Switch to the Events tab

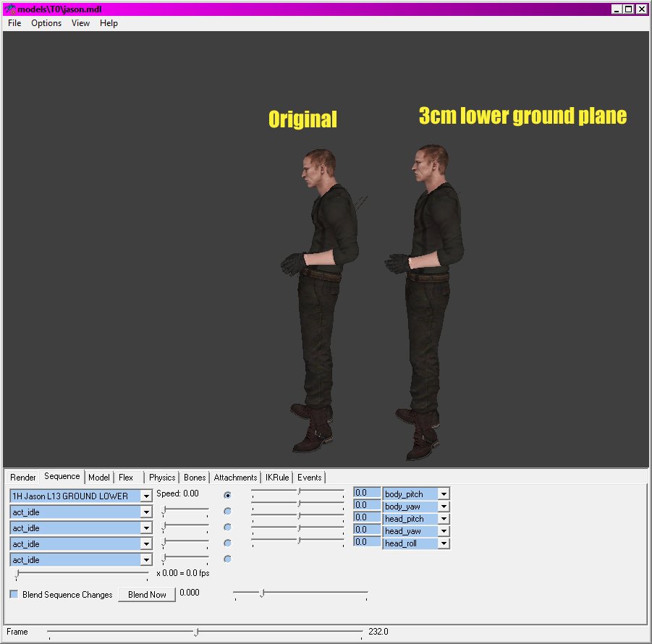pyautogui.click(x=310, y=478)
